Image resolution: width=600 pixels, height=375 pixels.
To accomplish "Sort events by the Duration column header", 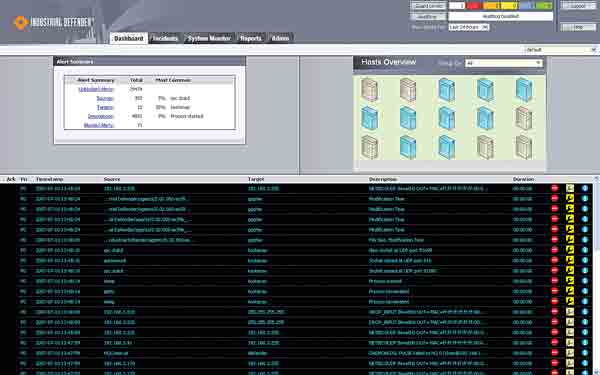I will point(523,179).
